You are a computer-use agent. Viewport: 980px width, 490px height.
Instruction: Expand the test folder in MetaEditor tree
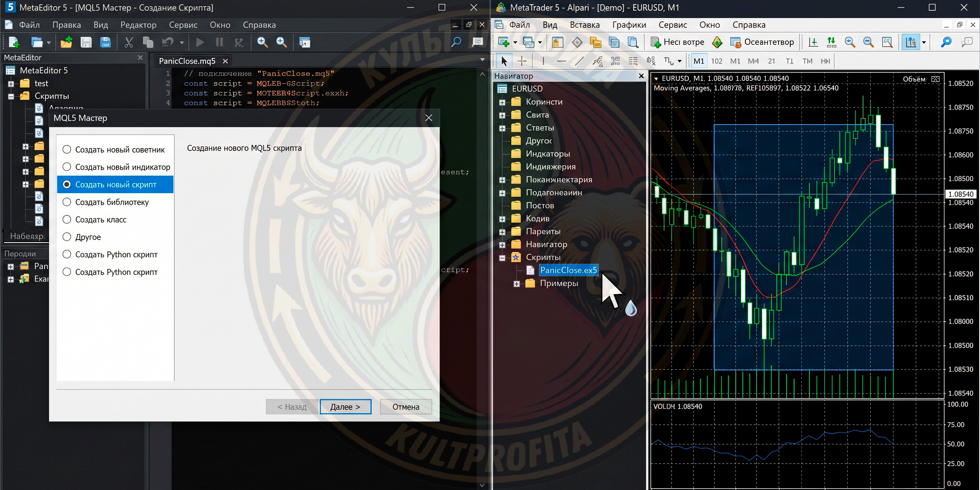click(x=11, y=83)
